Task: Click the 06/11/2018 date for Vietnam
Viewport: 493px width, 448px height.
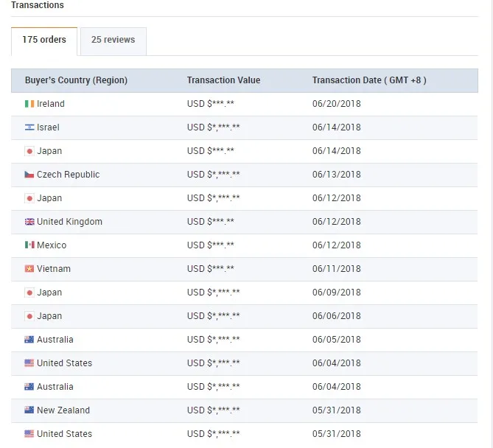Action: (336, 269)
